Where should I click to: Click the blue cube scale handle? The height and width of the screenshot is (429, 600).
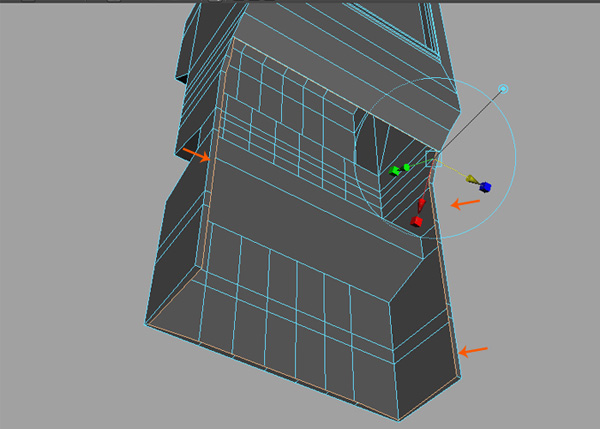tap(485, 186)
